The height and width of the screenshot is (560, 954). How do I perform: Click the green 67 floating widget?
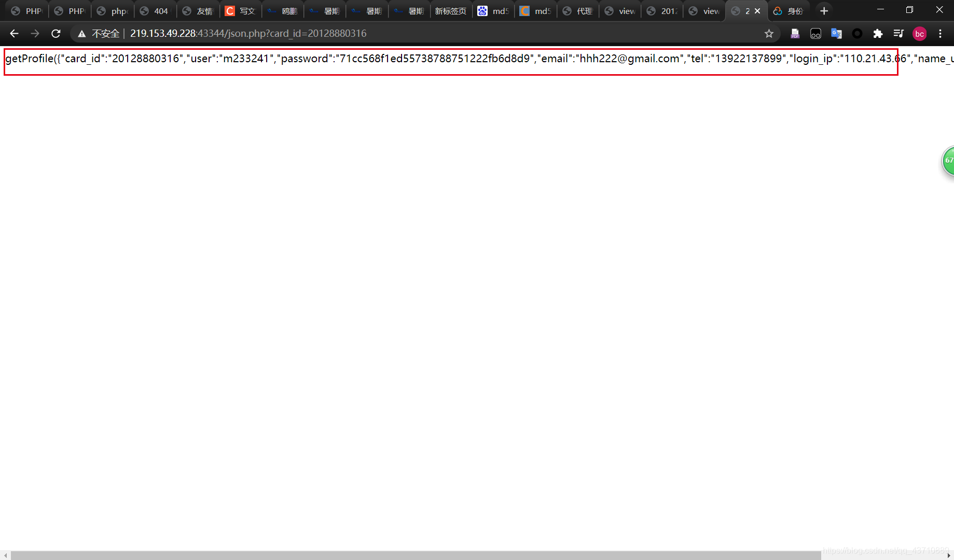(948, 161)
